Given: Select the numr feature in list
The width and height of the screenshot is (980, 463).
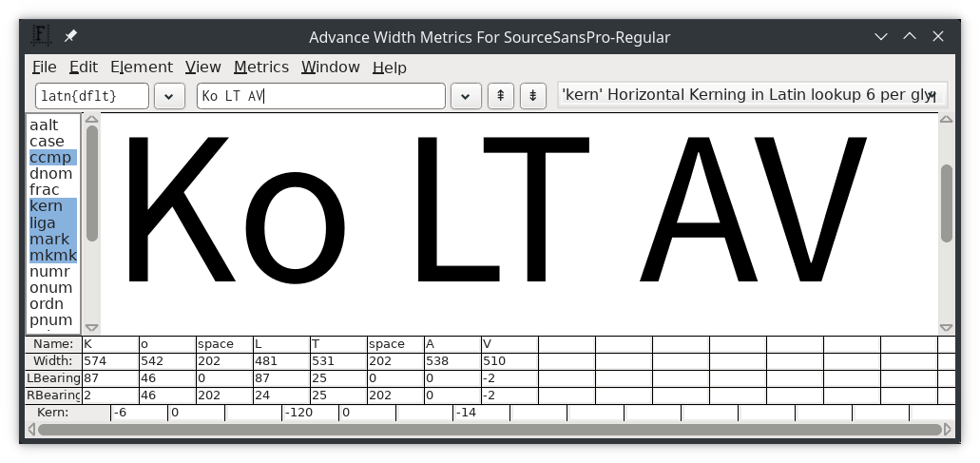Looking at the screenshot, I should pos(53,271).
